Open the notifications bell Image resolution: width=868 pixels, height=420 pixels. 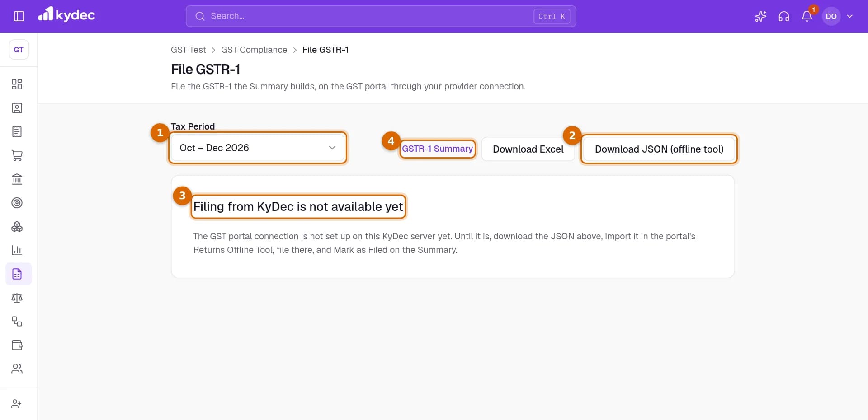click(807, 16)
